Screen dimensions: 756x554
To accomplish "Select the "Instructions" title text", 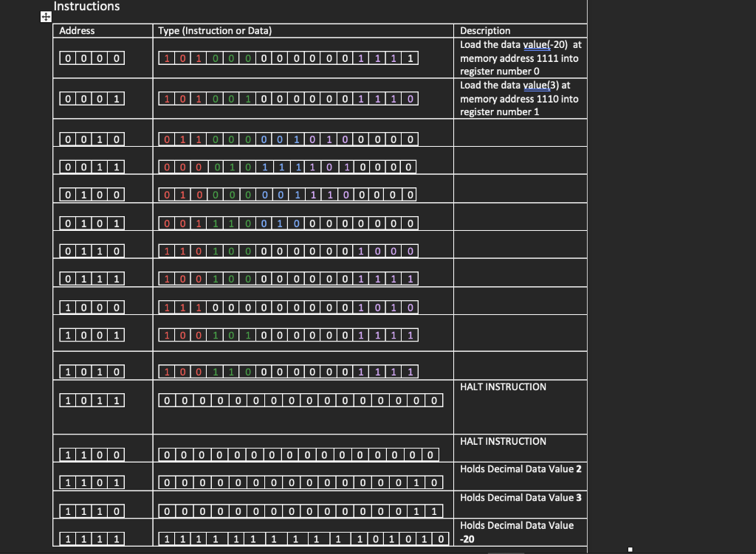I will click(89, 6).
